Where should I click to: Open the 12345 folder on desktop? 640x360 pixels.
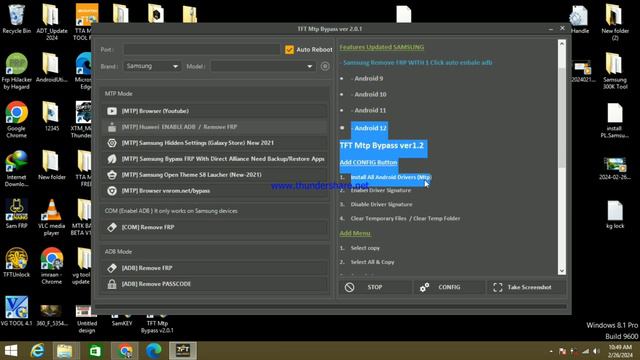[x=51, y=116]
